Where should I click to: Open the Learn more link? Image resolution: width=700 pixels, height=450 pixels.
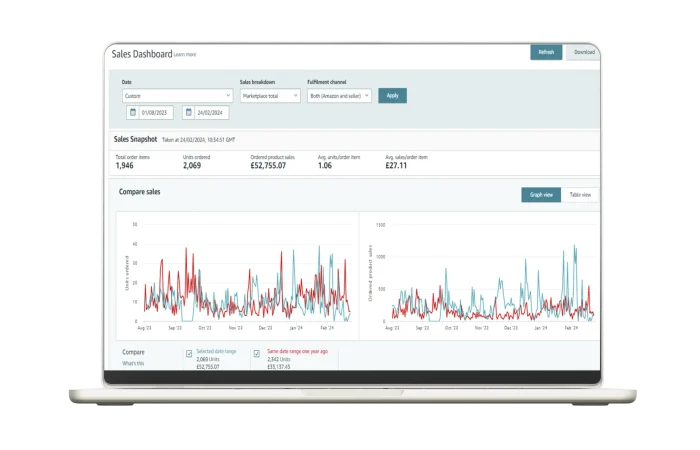186,55
